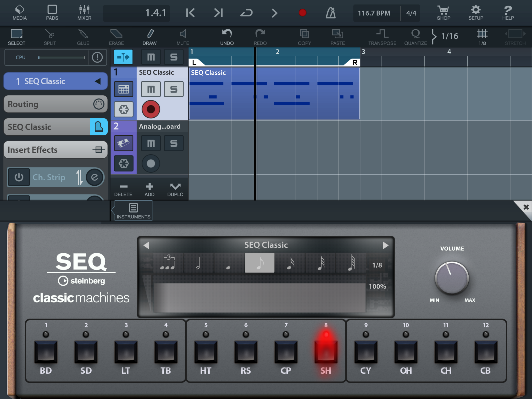The image size is (532, 399).
Task: Open the SHOP
Action: [443, 12]
